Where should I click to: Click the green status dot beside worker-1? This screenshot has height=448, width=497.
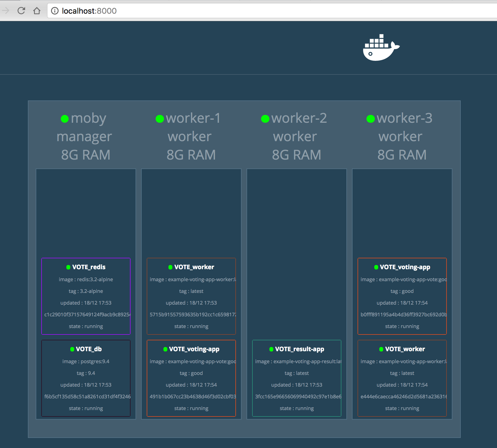pyautogui.click(x=160, y=119)
